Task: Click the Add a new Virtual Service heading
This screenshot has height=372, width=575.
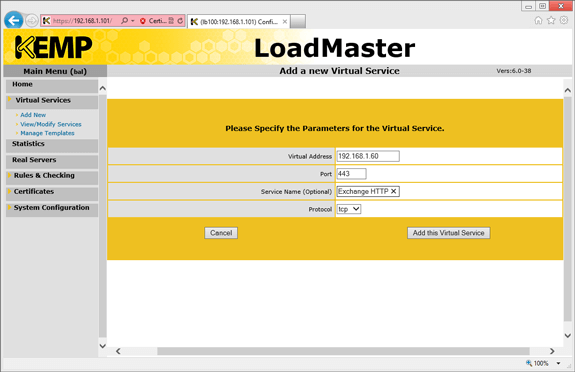Action: pyautogui.click(x=340, y=71)
